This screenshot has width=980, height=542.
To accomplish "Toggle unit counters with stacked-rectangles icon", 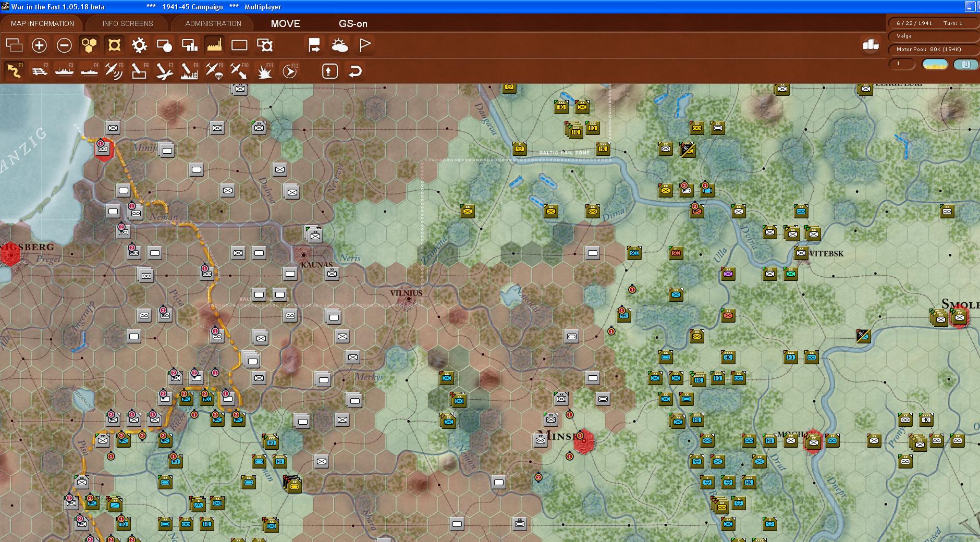I will (x=14, y=45).
